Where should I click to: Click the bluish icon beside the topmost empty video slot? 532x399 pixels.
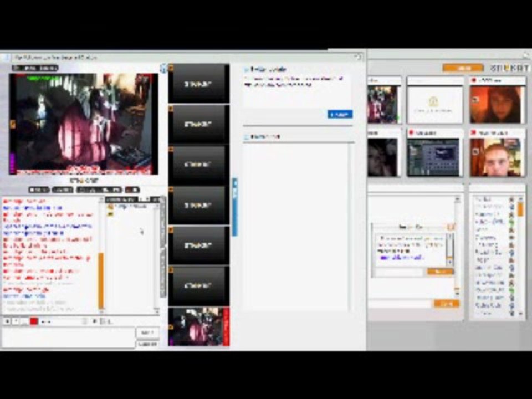coord(164,69)
